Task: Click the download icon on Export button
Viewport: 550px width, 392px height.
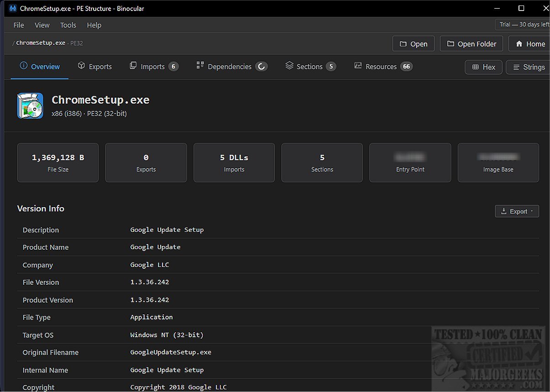Action: click(504, 211)
